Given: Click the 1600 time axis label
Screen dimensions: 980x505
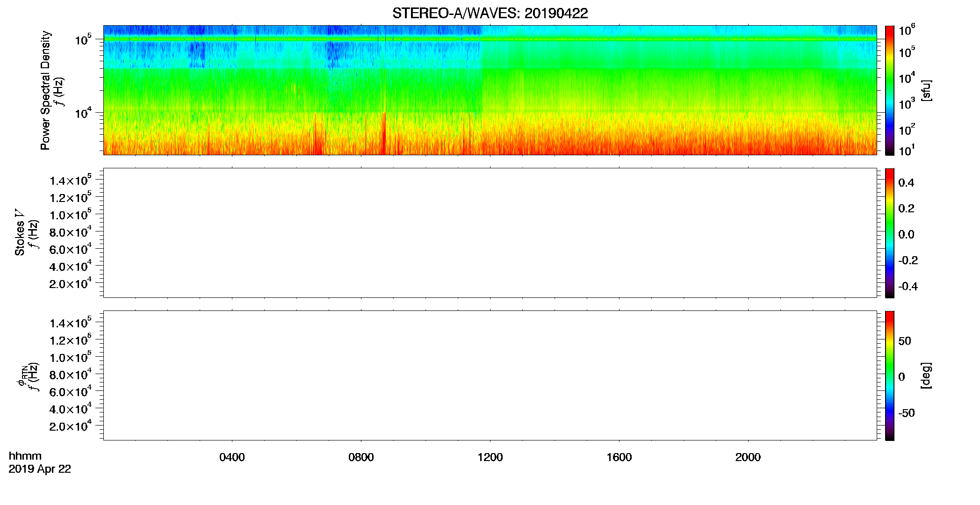Looking at the screenshot, I should (619, 457).
